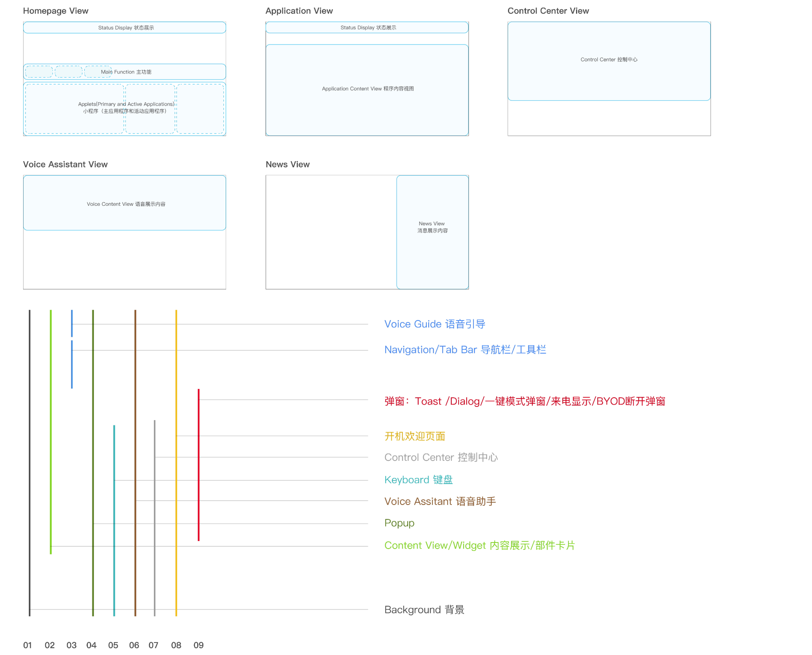The height and width of the screenshot is (655, 812).
Task: Click the Voice Assitant 语音助手 label
Action: point(440,501)
